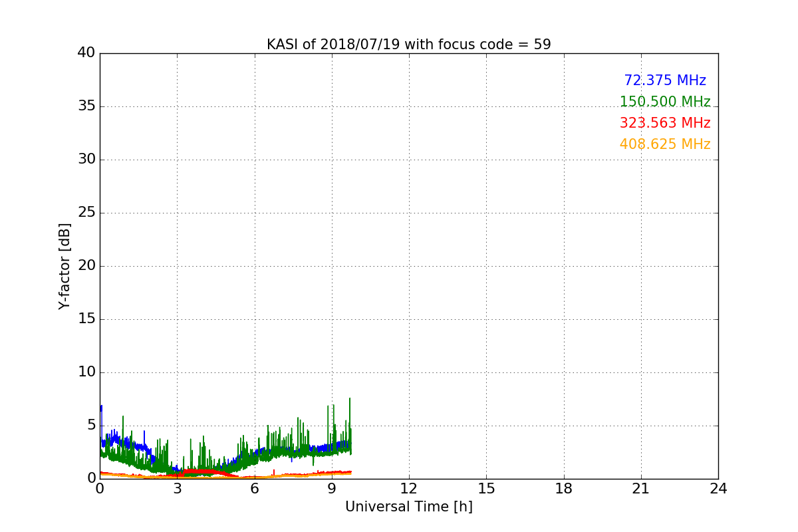The width and height of the screenshot is (798, 532).
Task: Click the y-axis tick label 10
Action: point(86,372)
